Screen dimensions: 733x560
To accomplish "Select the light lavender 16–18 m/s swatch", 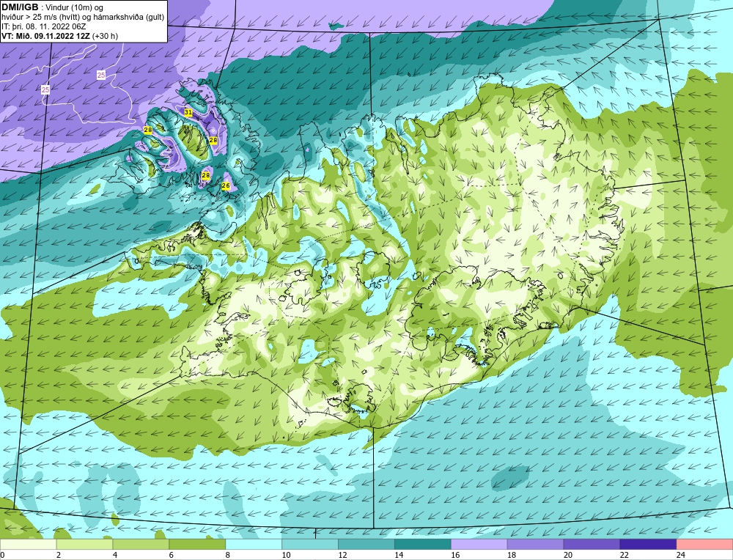I will pyautogui.click(x=479, y=545).
